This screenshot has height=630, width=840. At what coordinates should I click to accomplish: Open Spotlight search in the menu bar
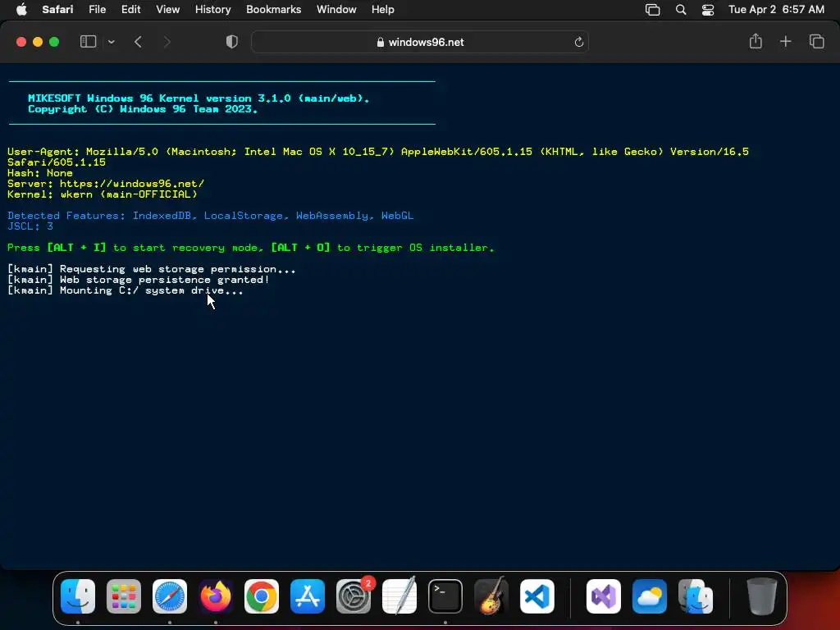tap(680, 10)
